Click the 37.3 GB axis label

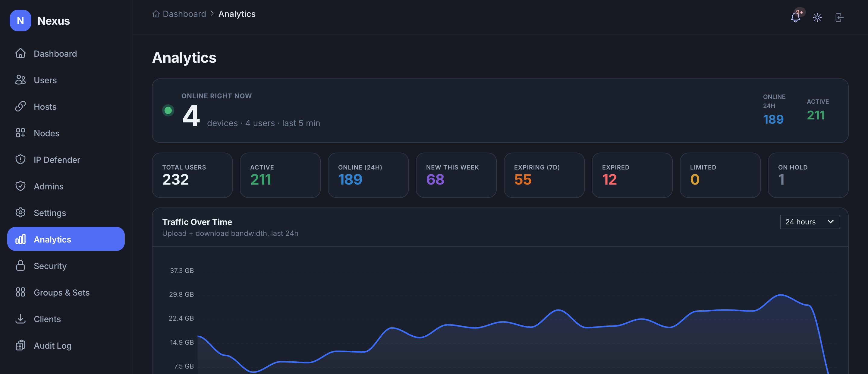click(x=182, y=271)
